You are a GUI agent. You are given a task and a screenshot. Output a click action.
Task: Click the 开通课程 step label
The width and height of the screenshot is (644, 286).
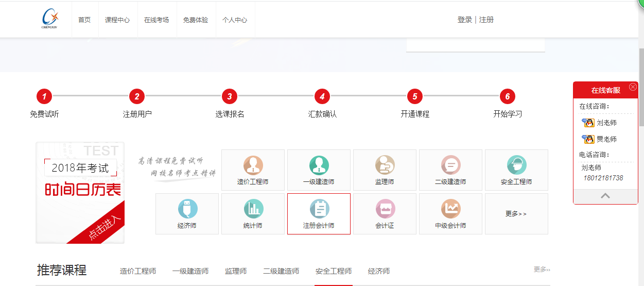(415, 114)
